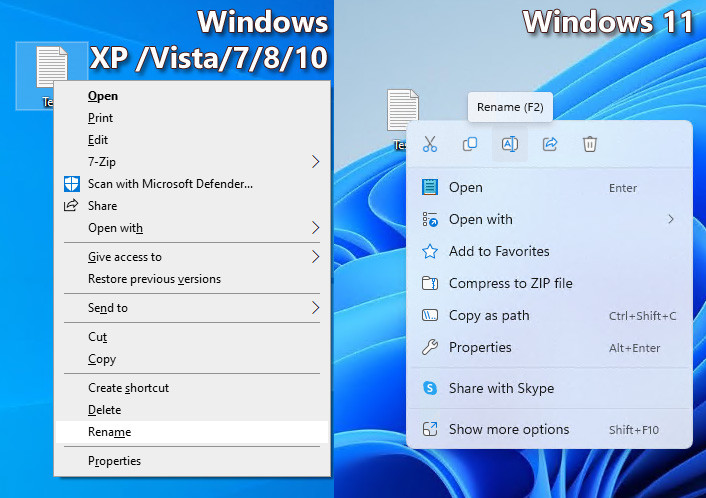Select Scan with Microsoft Defender
Screen dimensions: 706x498
pyautogui.click(x=192, y=184)
